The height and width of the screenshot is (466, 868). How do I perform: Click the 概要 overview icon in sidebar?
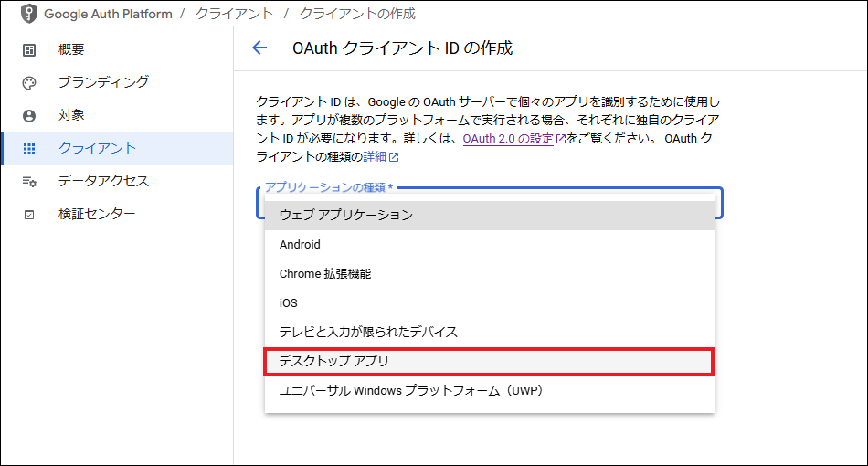pyautogui.click(x=29, y=50)
